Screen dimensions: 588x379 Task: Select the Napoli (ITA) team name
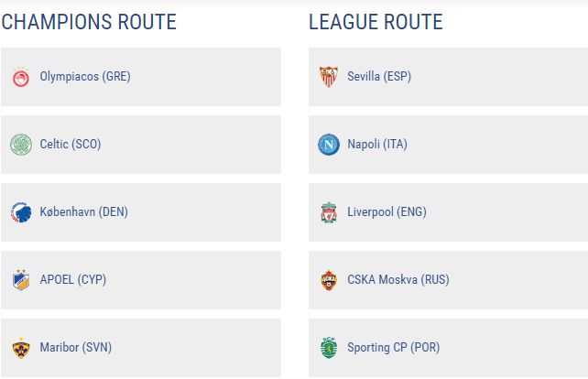click(377, 145)
